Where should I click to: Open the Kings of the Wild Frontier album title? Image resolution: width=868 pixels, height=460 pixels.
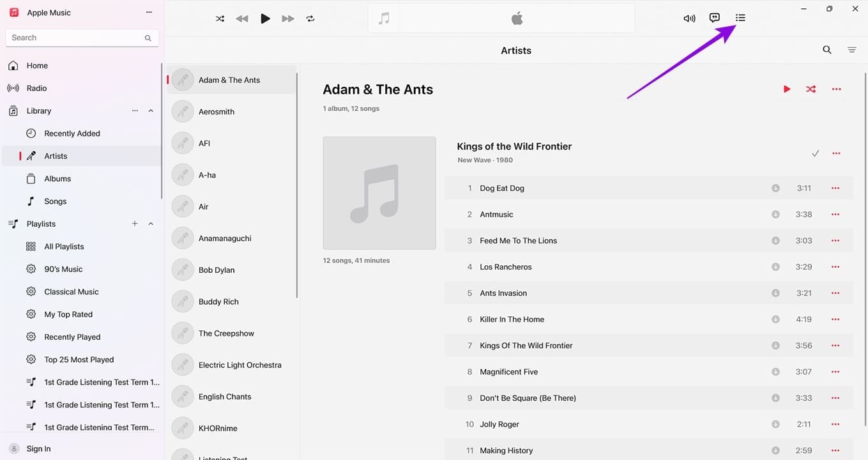pyautogui.click(x=514, y=146)
